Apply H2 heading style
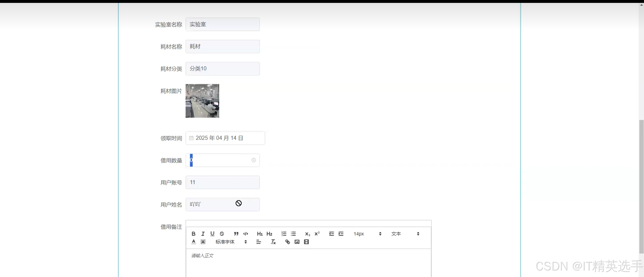Screen dimensions: 644x277 269,234
